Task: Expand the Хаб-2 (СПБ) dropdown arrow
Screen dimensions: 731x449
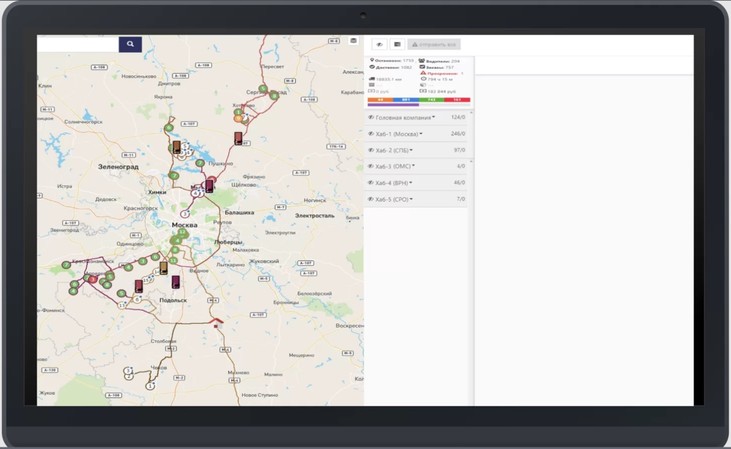Action: coord(411,150)
